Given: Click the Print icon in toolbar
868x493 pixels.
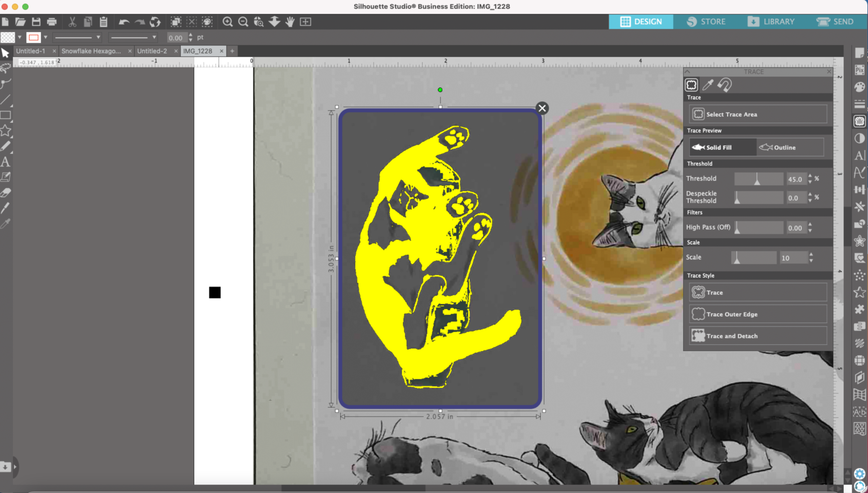Looking at the screenshot, I should (x=52, y=22).
